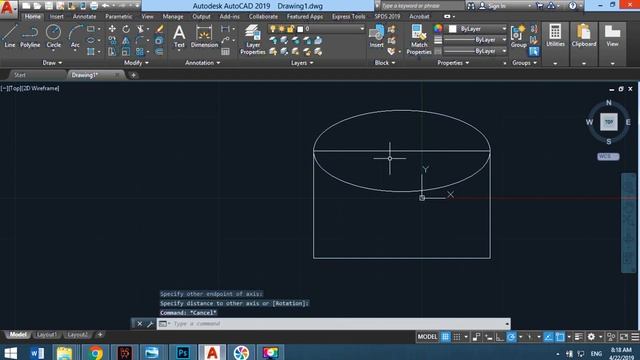Add new layout with plus button
Image resolution: width=640 pixels, height=360 pixels.
tap(100, 335)
